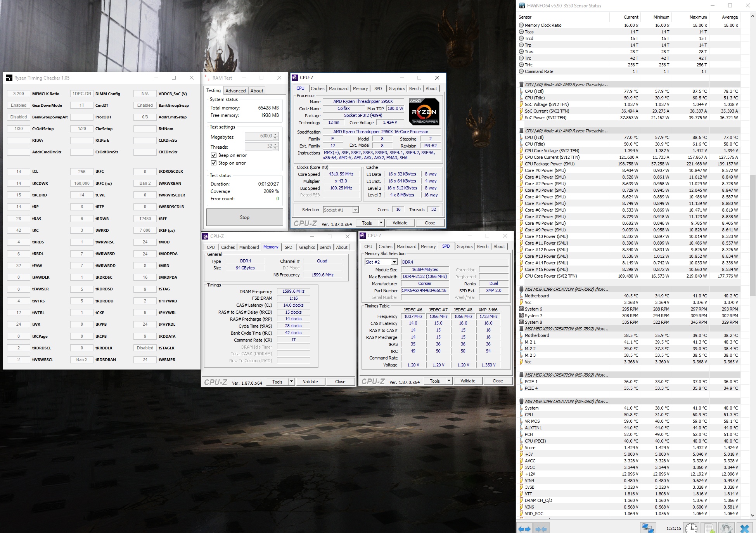Open the About tab in RAM Test
This screenshot has width=756, height=533.
click(x=257, y=91)
